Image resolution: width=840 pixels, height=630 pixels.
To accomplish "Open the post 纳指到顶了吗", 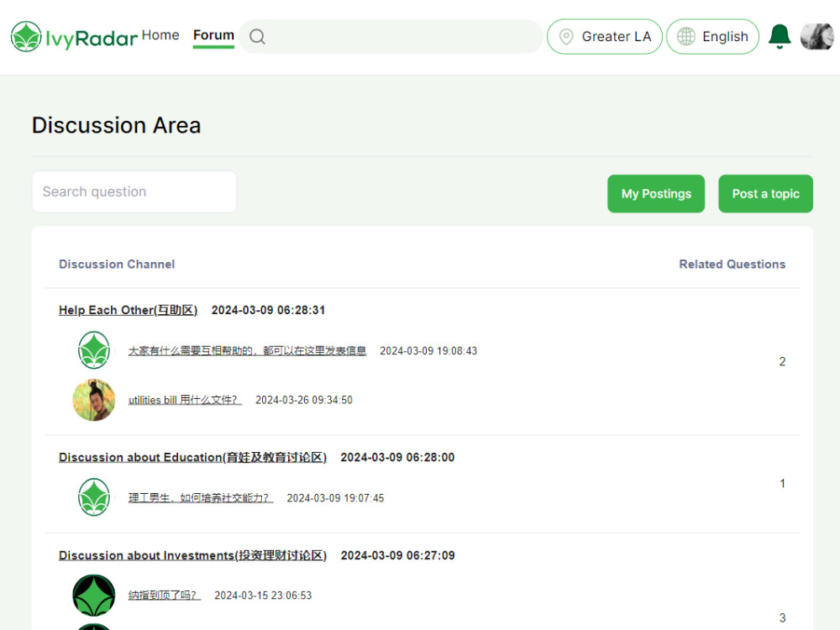I will click(164, 596).
